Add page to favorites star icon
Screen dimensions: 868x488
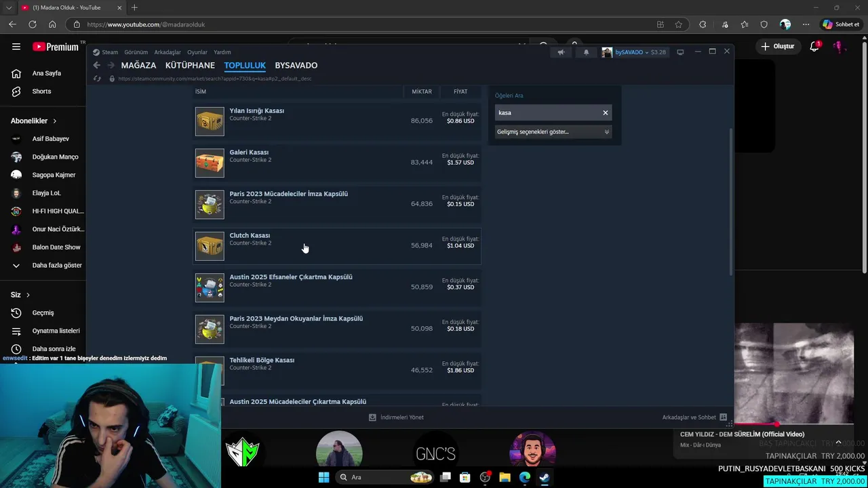678,24
